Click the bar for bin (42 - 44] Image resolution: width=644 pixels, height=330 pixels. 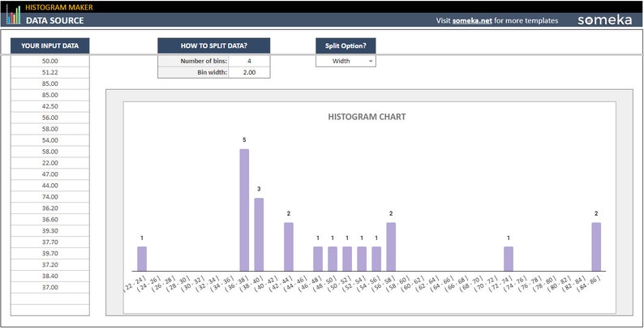click(288, 246)
